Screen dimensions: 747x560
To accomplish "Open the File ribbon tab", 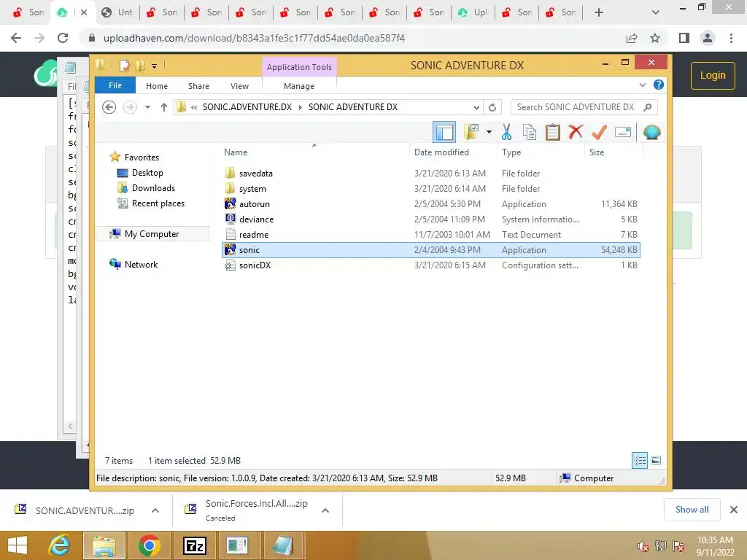I will 115,85.
